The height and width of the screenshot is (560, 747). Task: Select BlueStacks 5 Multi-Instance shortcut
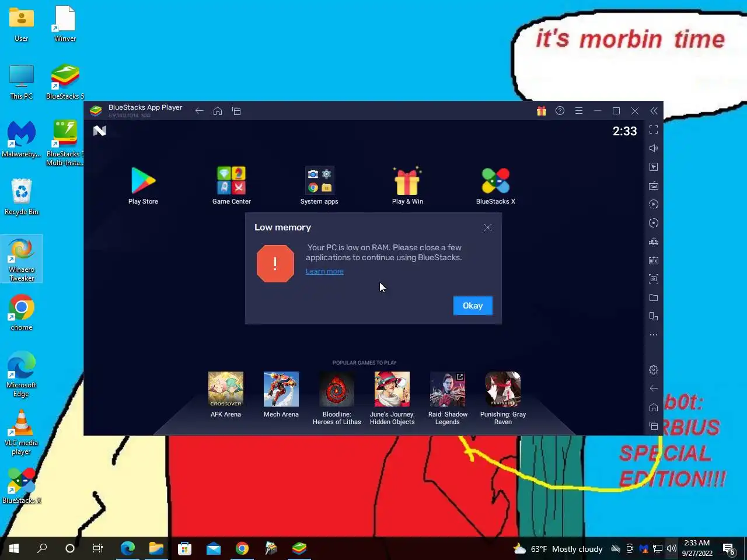65,143
